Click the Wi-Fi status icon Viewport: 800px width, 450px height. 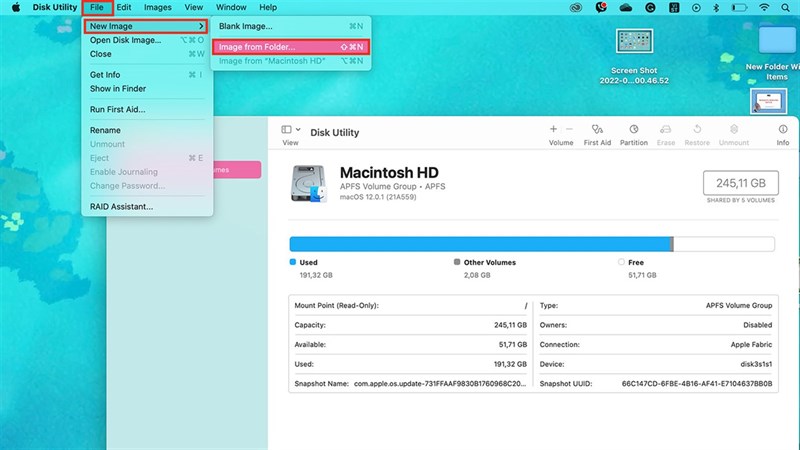pos(764,8)
